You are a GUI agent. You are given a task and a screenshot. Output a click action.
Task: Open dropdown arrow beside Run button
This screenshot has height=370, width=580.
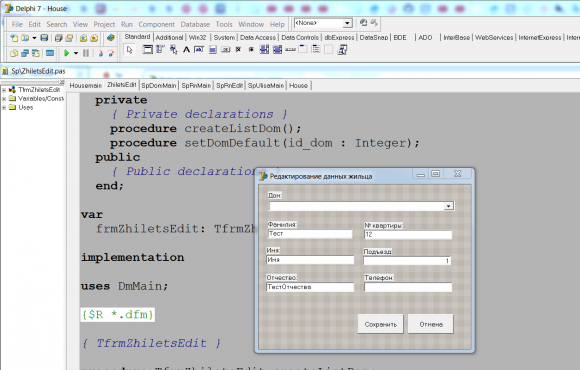76,53
